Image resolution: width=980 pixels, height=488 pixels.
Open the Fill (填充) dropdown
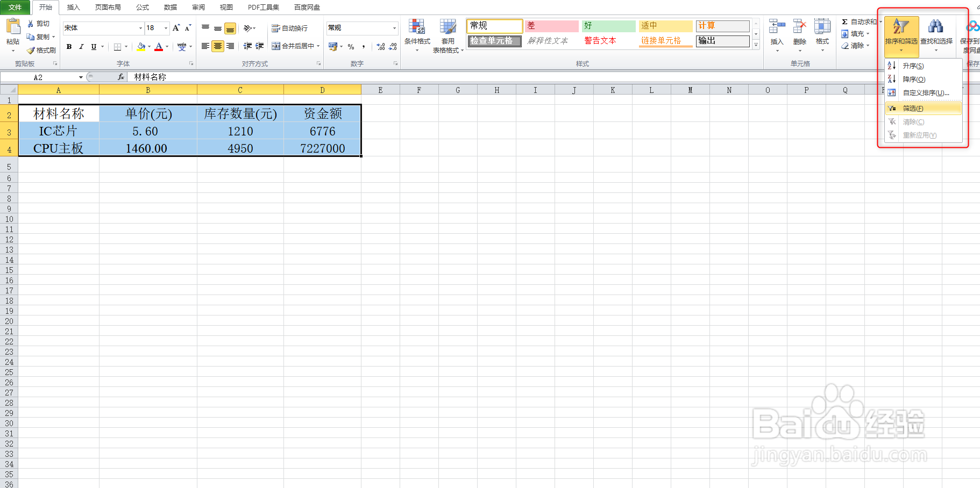point(856,34)
